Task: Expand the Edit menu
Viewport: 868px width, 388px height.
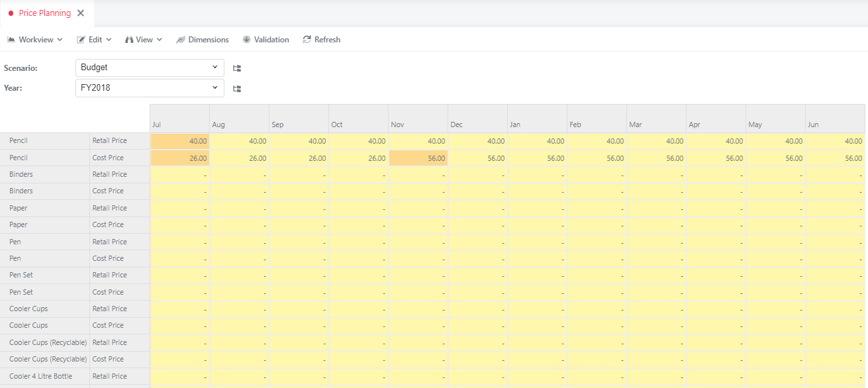Action: (x=94, y=40)
